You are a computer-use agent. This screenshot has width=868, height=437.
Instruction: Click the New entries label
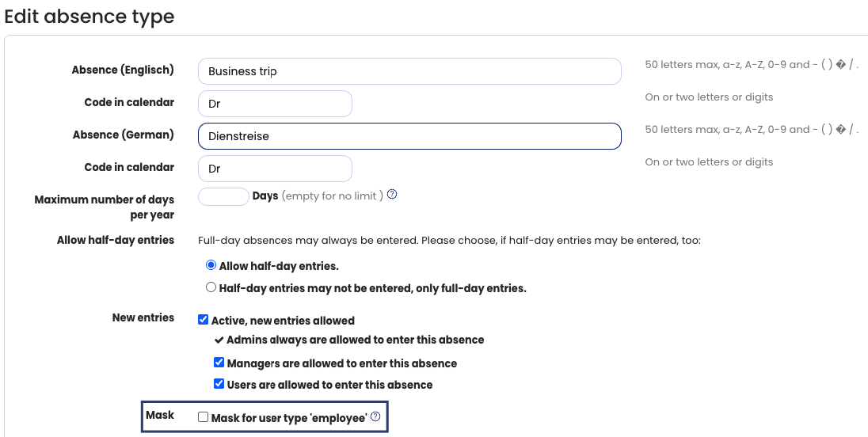coord(143,317)
